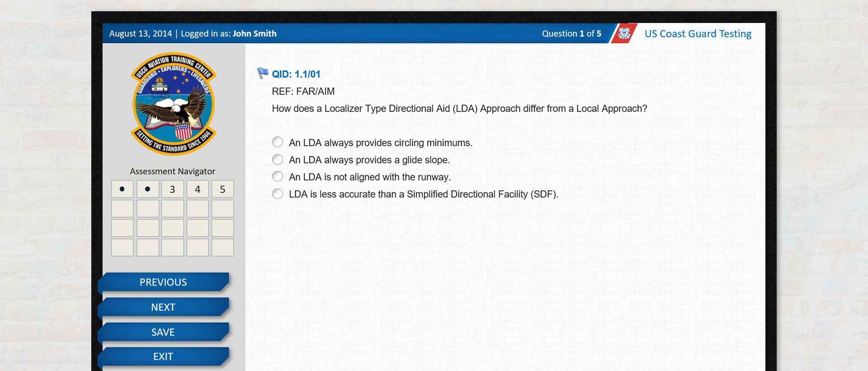Image resolution: width=868 pixels, height=371 pixels.
Task: Select 'An LDA always provides a glide slope'
Action: pos(278,160)
